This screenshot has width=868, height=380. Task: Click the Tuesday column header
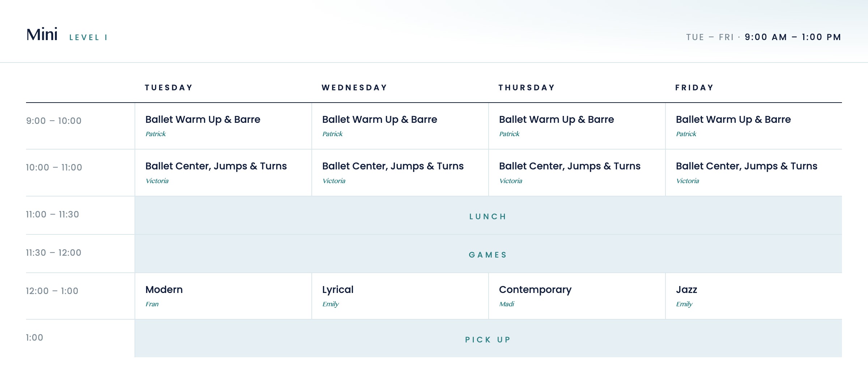point(169,88)
